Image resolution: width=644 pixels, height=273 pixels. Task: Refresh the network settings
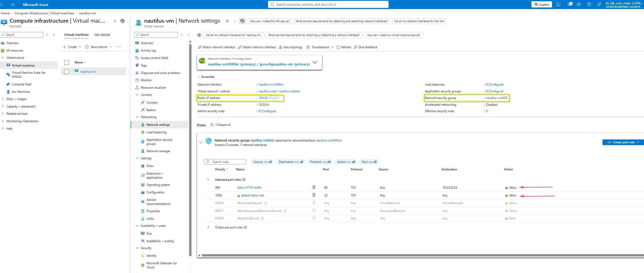coord(344,47)
